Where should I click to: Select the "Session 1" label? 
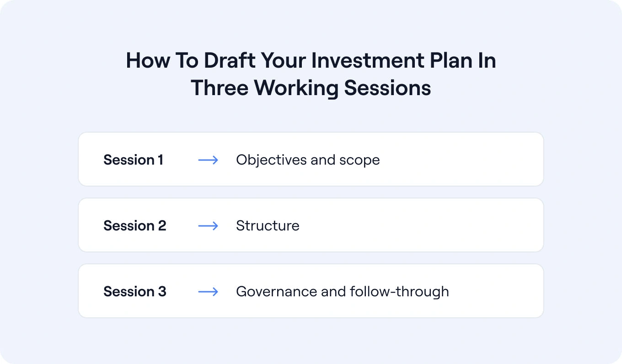(x=133, y=160)
